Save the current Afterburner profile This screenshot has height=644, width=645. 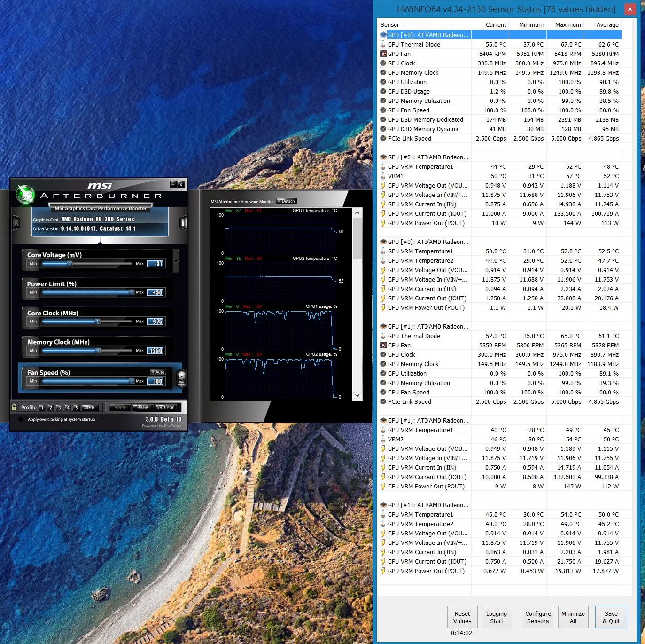90,408
